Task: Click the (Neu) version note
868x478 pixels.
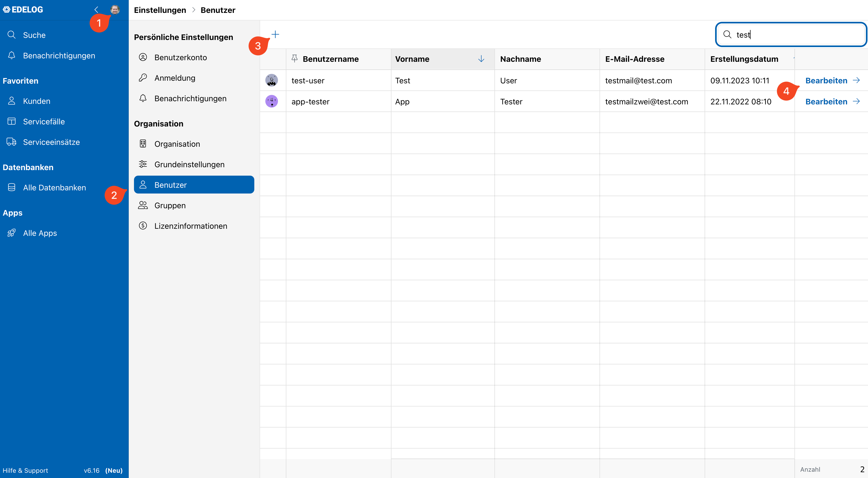Action: 114,470
